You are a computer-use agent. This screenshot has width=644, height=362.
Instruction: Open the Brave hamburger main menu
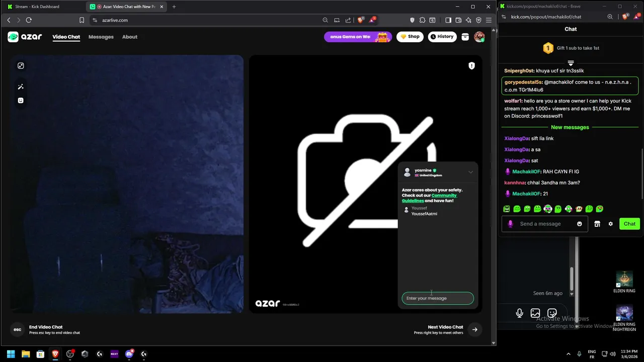489,20
